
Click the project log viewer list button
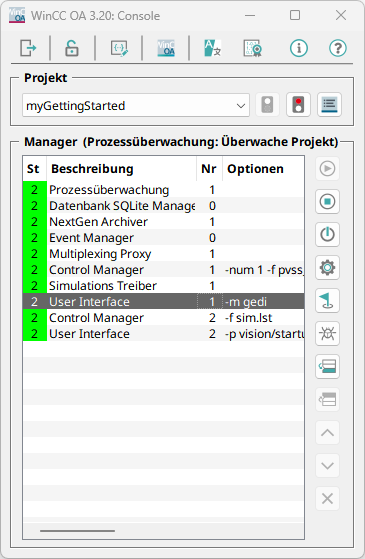329,105
